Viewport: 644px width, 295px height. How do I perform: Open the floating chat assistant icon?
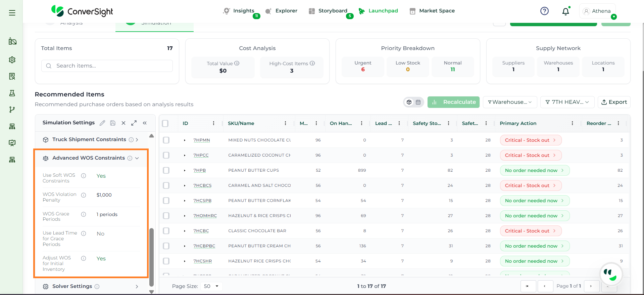pyautogui.click(x=610, y=274)
